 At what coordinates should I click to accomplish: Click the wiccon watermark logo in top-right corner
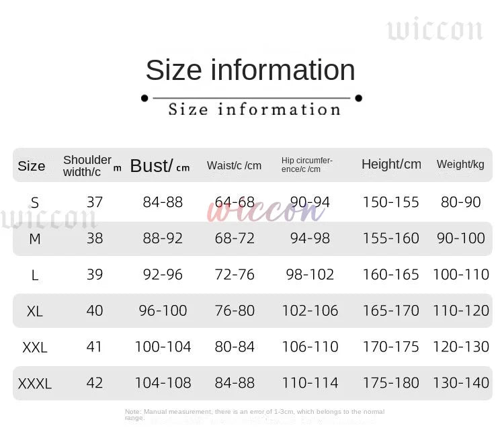click(434, 30)
